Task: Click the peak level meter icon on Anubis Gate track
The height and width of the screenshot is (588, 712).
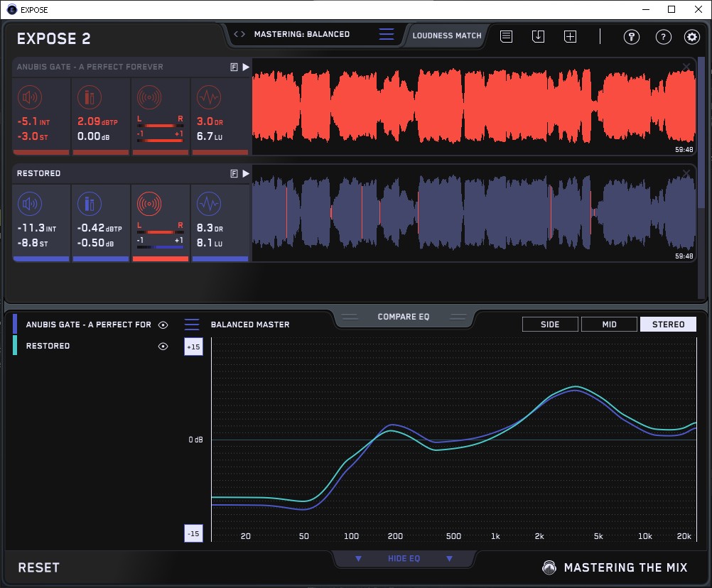Action: click(89, 97)
